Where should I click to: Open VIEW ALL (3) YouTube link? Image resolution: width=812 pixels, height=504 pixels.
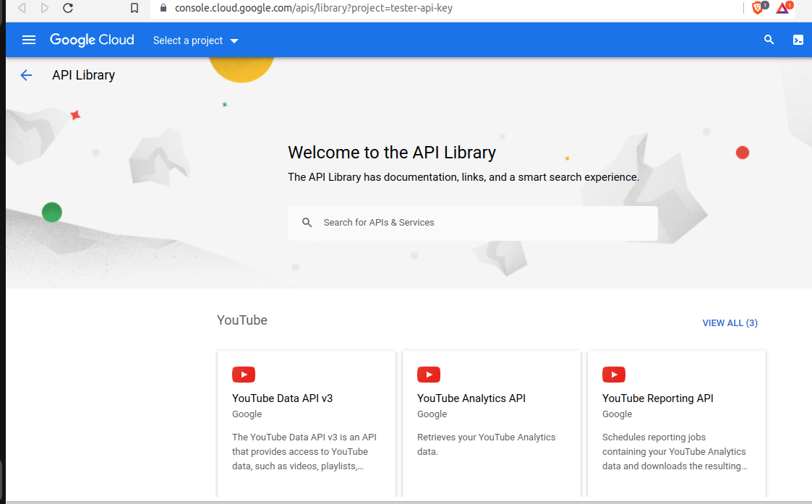[730, 323]
